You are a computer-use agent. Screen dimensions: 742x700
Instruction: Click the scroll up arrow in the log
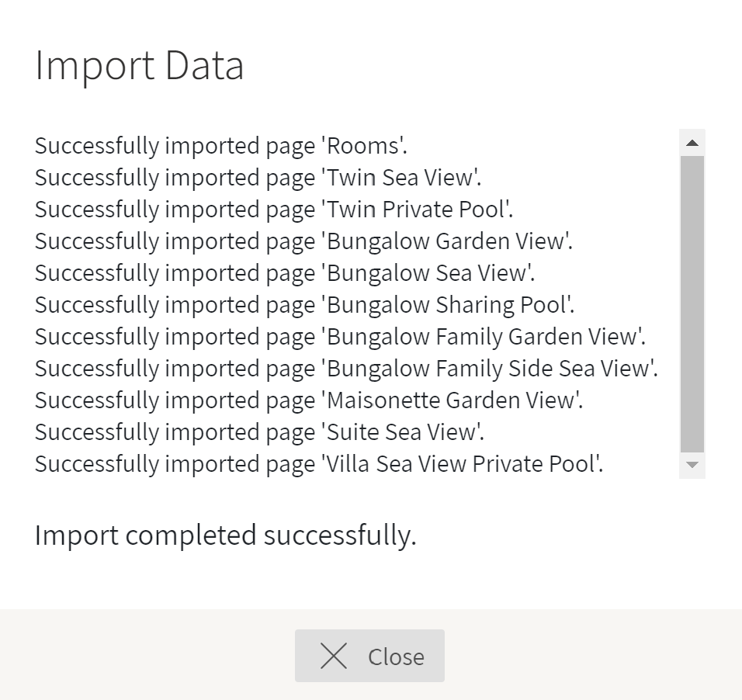(692, 143)
